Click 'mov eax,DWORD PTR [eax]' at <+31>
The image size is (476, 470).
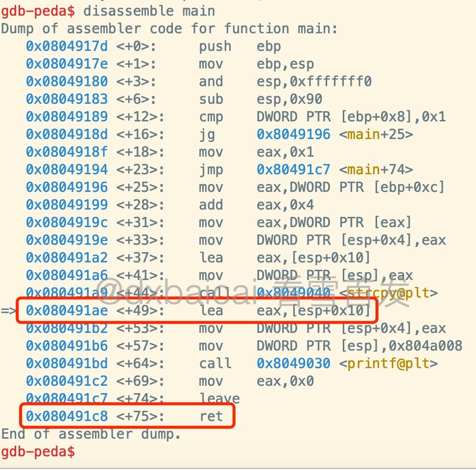coord(305,222)
